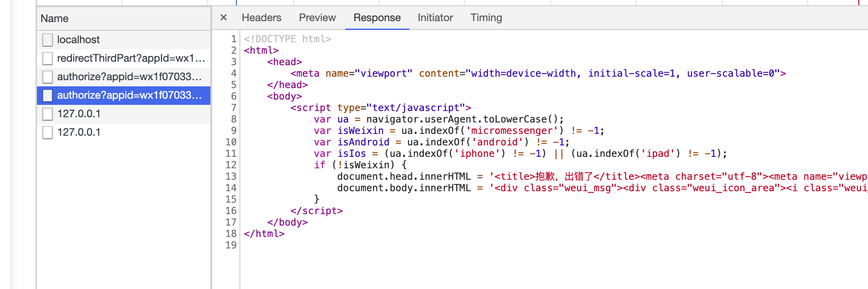Click the if (!isWeixin) line
Image resolution: width=868 pixels, height=289 pixels.
(360, 165)
